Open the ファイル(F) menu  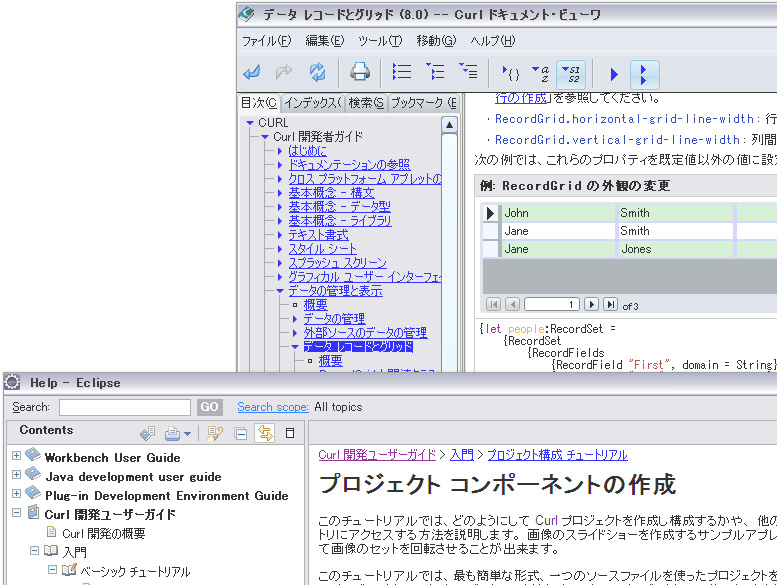266,41
